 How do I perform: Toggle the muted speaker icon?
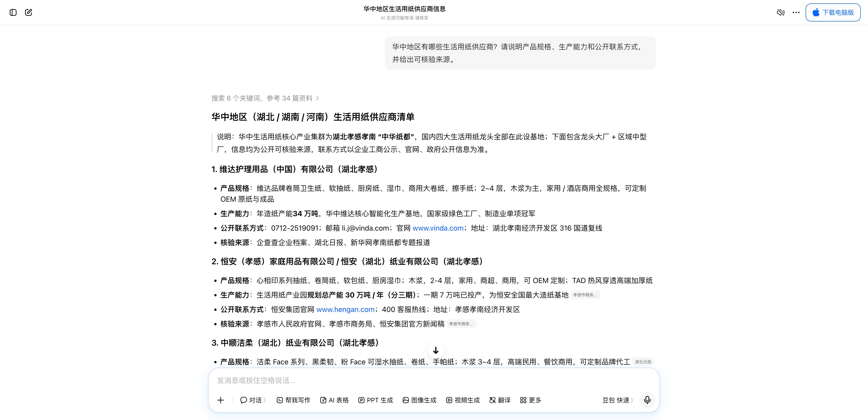781,12
